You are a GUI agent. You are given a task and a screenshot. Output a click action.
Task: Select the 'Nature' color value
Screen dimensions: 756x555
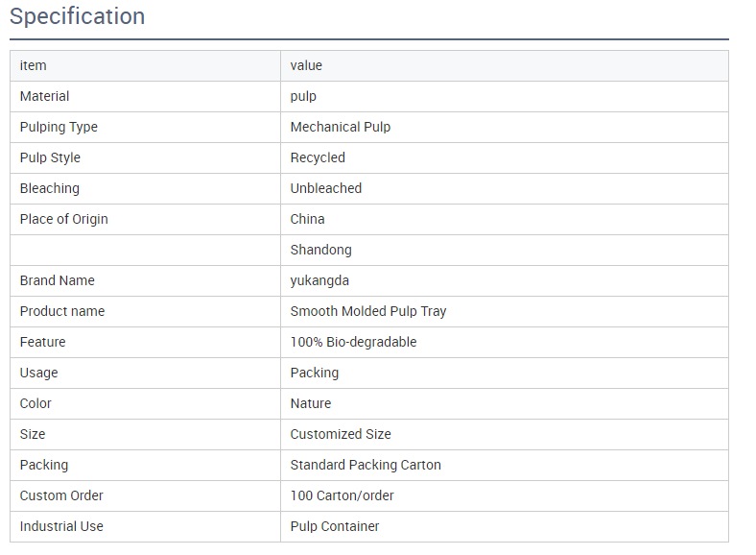tap(311, 403)
